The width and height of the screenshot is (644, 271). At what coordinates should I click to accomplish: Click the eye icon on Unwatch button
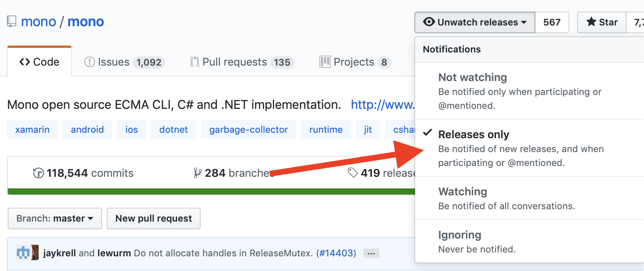point(429,22)
